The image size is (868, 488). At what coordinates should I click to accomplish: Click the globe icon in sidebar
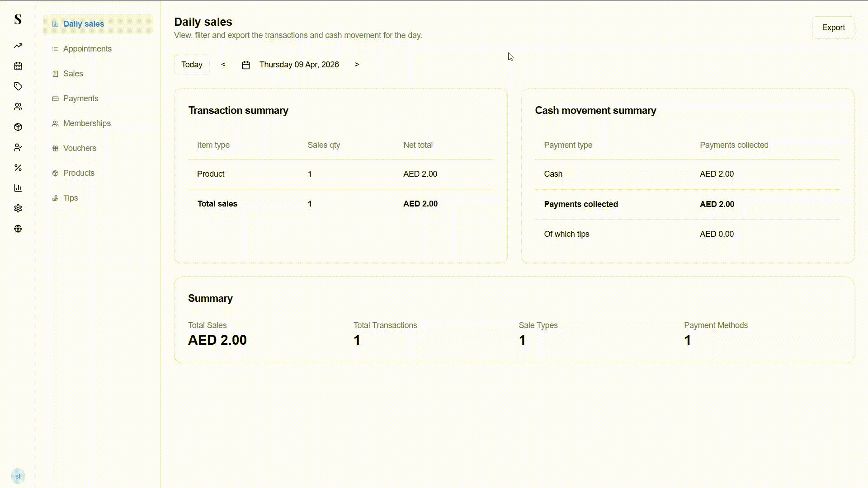click(x=18, y=229)
